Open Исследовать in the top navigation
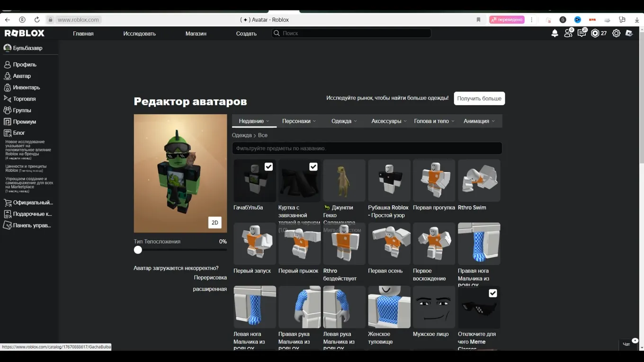644x362 pixels. coord(139,34)
